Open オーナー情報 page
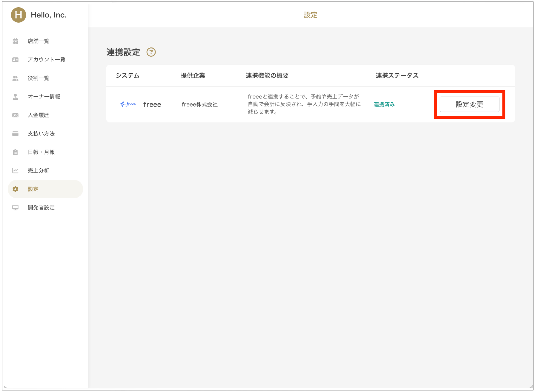535x392 pixels. click(x=45, y=97)
